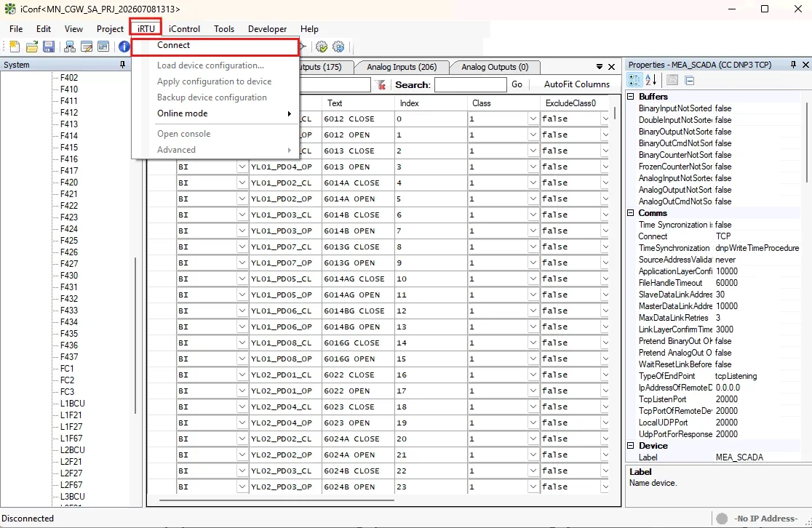Viewport: 812px width, 528px height.
Task: Open the iControl menu
Action: click(184, 29)
